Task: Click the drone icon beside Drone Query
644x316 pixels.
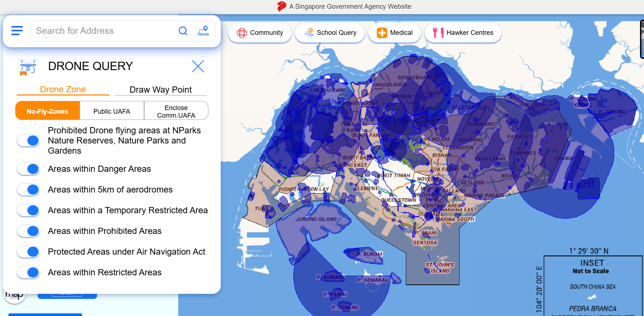Action: [x=28, y=67]
